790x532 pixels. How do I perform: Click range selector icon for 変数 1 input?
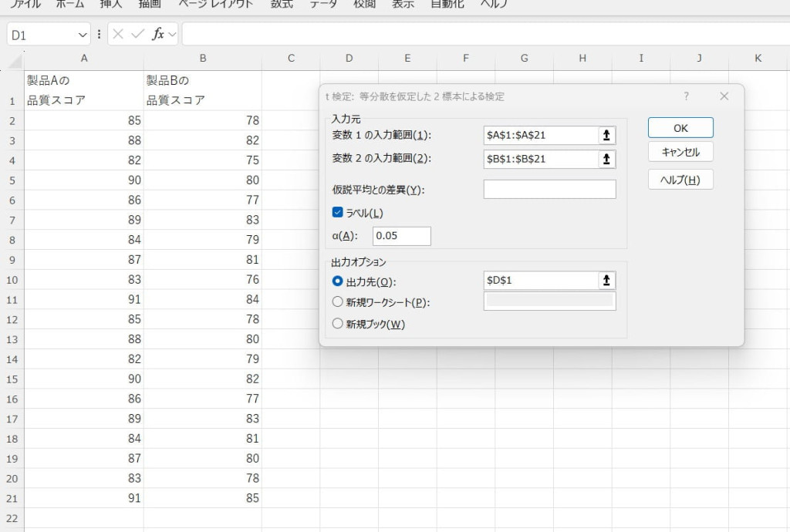(606, 135)
